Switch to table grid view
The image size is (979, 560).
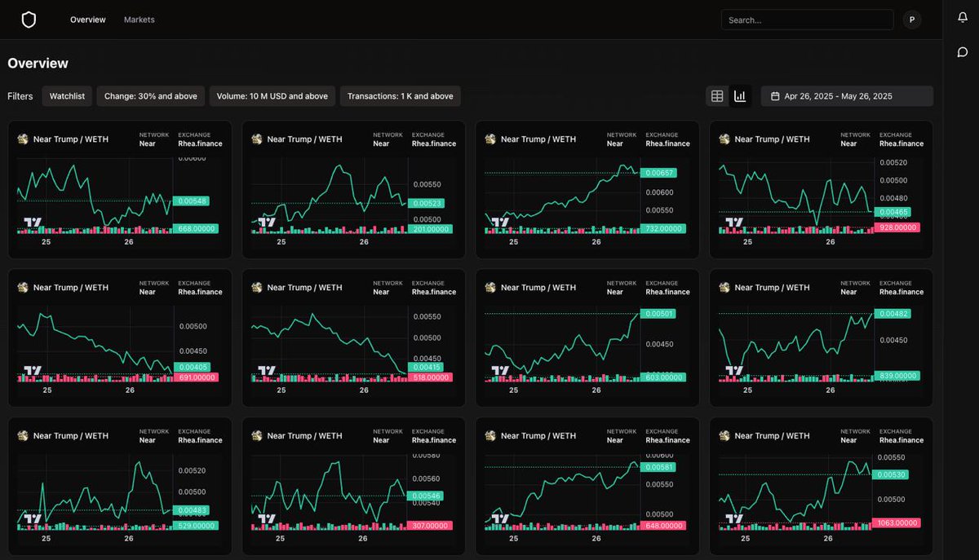click(717, 96)
